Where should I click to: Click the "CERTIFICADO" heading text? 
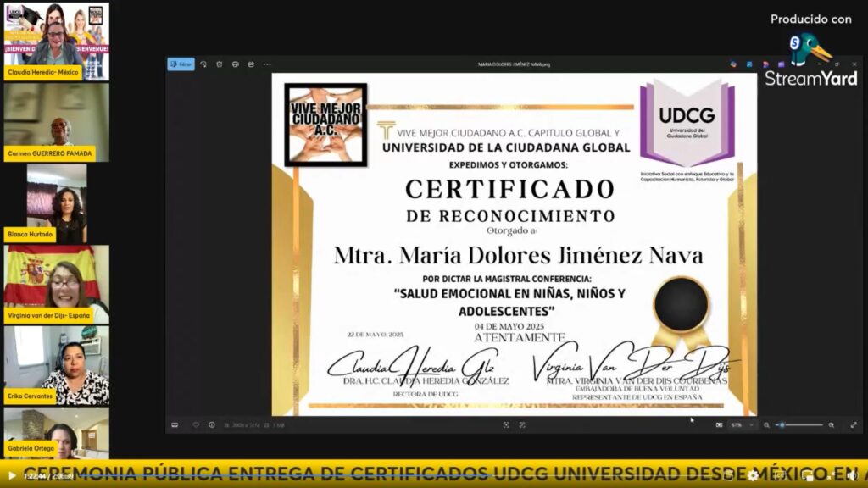(509, 189)
